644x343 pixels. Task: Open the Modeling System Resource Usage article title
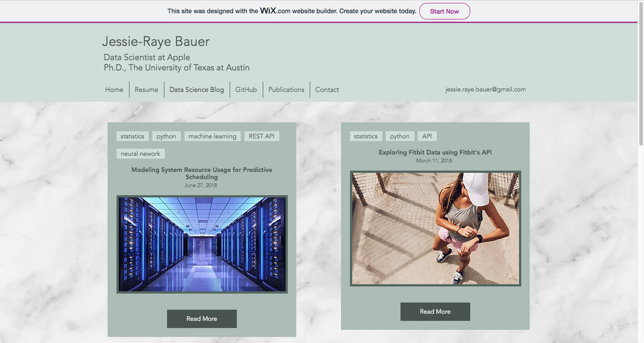coord(202,173)
